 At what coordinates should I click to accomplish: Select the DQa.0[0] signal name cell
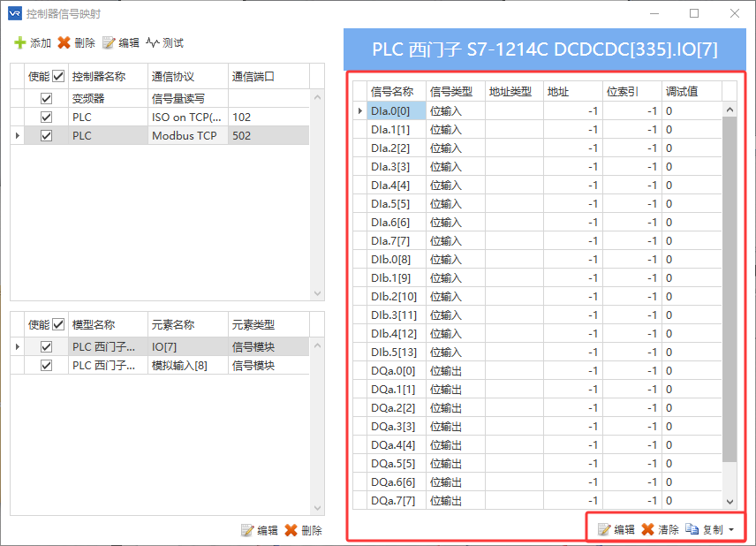coord(397,371)
